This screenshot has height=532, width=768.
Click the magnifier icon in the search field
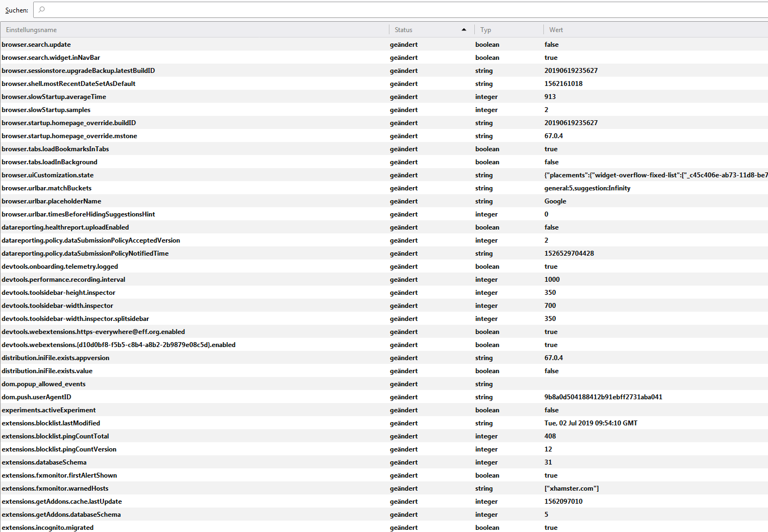click(42, 10)
